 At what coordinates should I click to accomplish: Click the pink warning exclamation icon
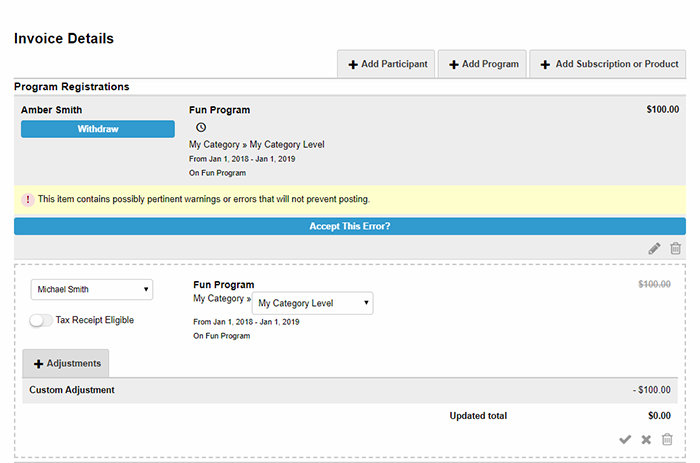[28, 200]
